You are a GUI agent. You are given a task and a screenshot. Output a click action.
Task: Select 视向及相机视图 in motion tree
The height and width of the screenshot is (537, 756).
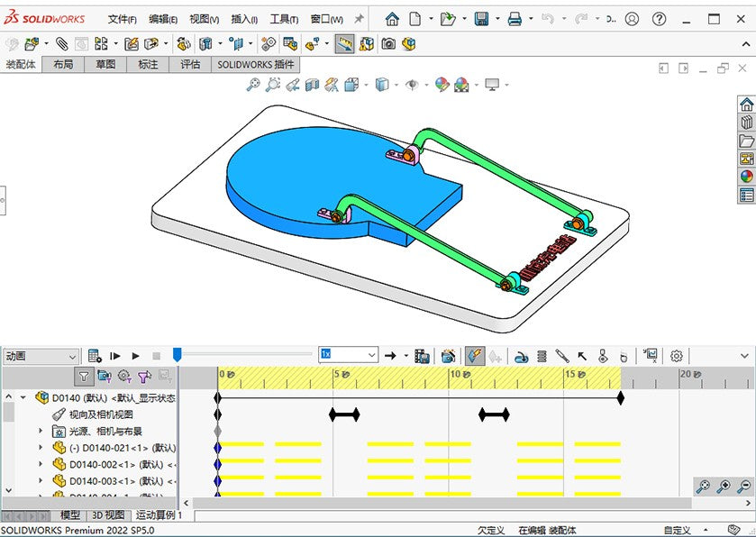coord(101,414)
